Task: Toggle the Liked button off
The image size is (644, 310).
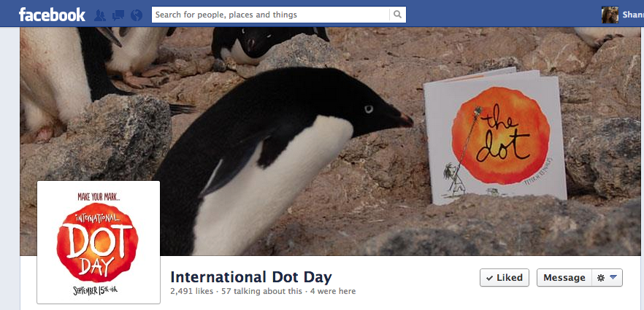Action: tap(505, 278)
